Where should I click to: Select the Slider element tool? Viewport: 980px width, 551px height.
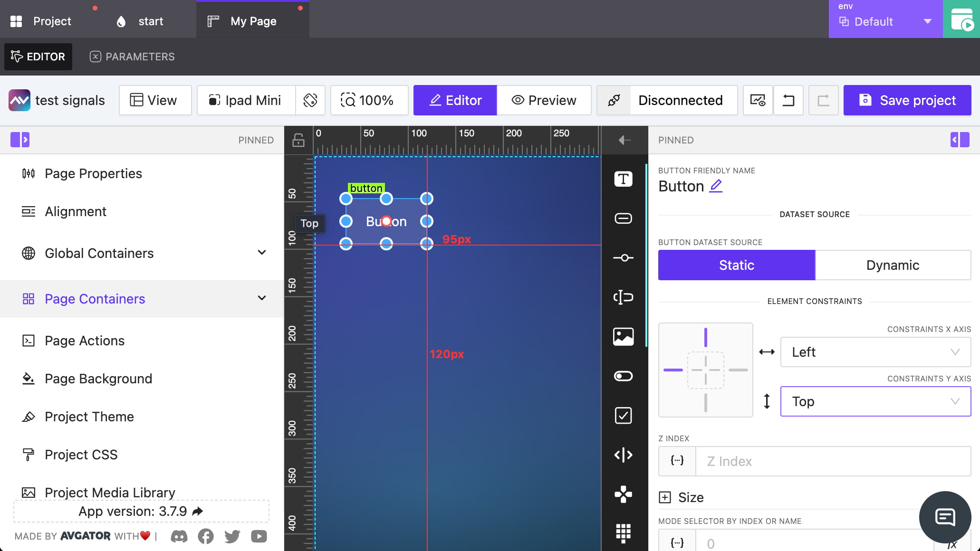tap(623, 258)
